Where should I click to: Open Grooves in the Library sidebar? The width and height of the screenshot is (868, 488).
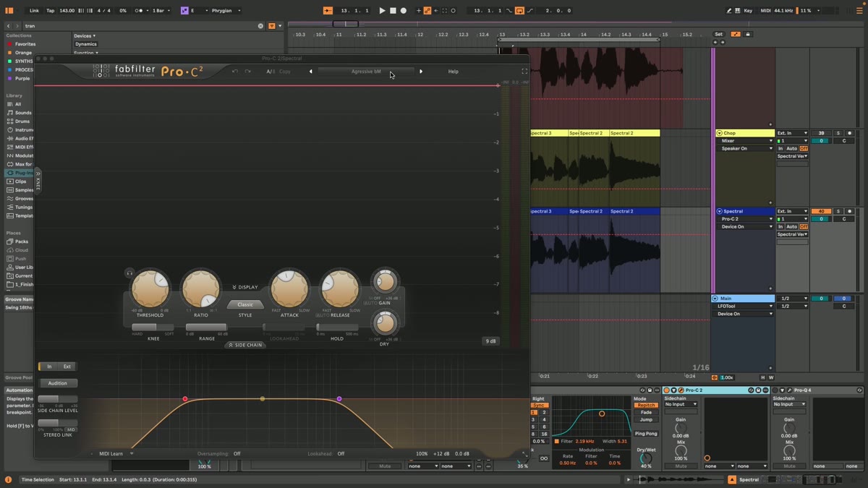click(24, 199)
